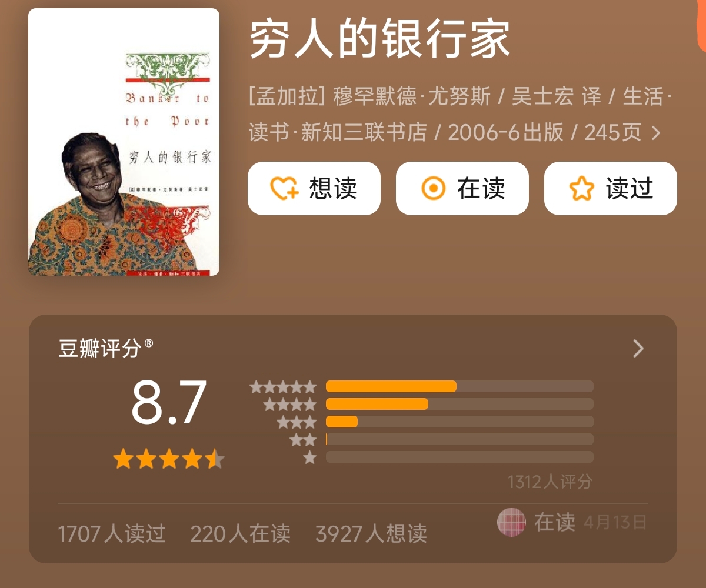The height and width of the screenshot is (588, 706).
Task: View the 3927人想读 list
Action: [x=371, y=534]
